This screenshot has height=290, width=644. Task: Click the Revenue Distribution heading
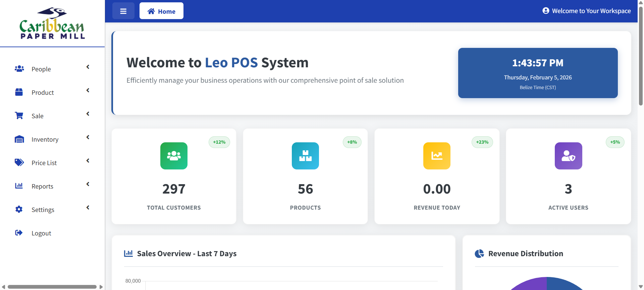[526, 253]
